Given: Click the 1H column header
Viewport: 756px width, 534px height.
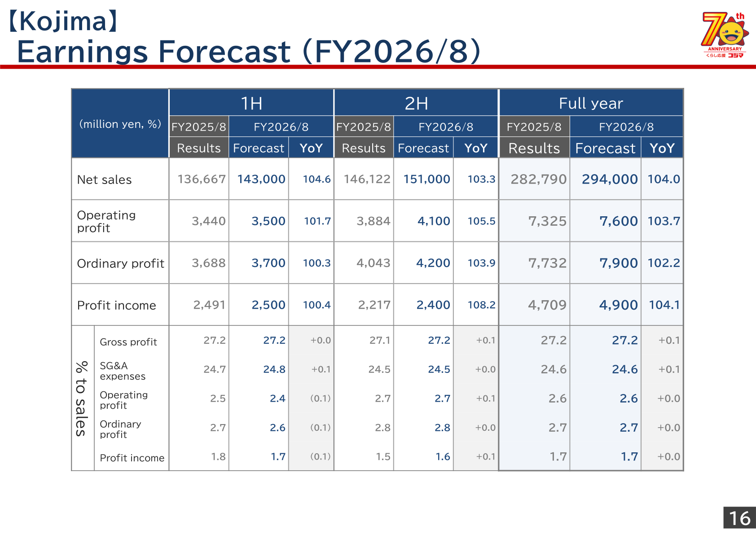Looking at the screenshot, I should 251,103.
